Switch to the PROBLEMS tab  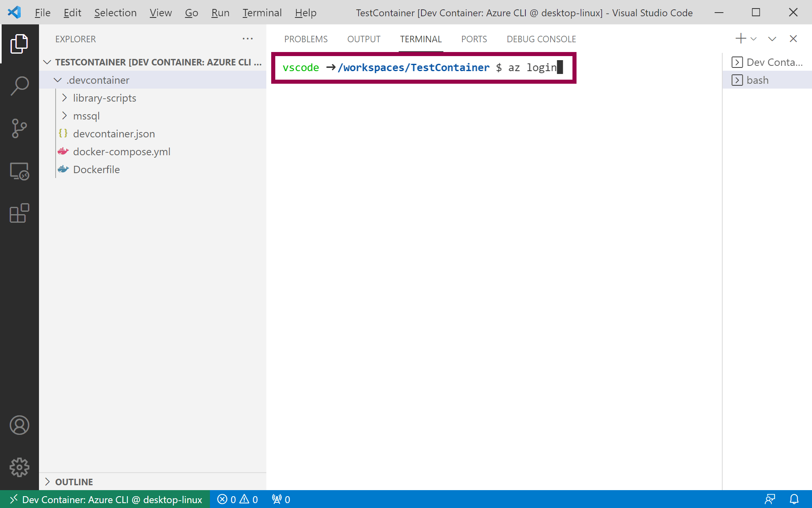pos(306,39)
